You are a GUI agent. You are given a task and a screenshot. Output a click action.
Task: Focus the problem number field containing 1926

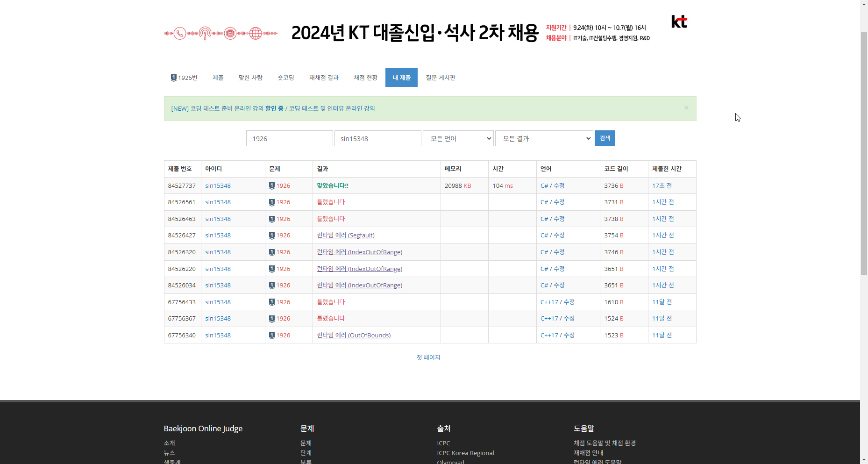pos(290,138)
